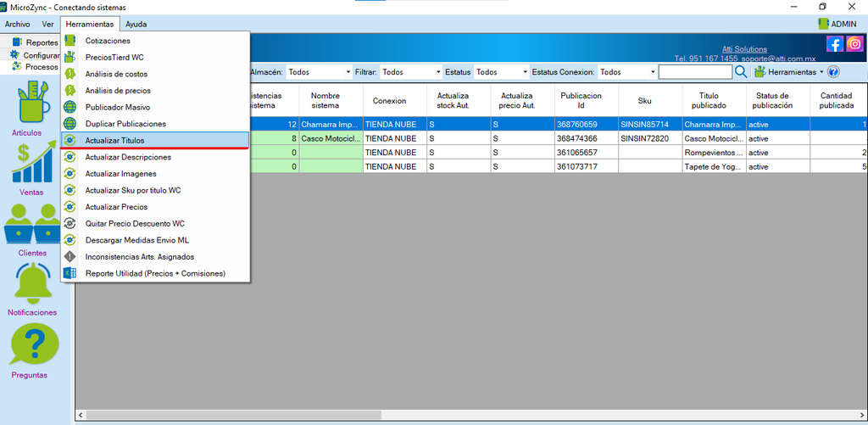Select cell with Sku SINSIN72820

650,138
